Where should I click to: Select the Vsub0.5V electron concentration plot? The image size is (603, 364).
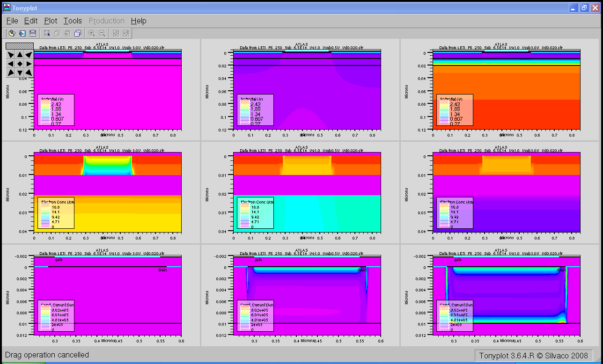click(x=307, y=192)
